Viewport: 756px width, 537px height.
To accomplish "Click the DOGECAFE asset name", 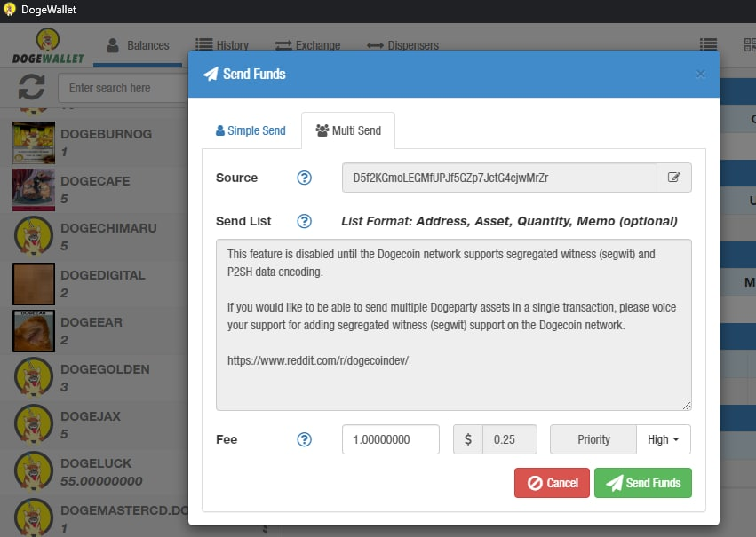I will [95, 181].
